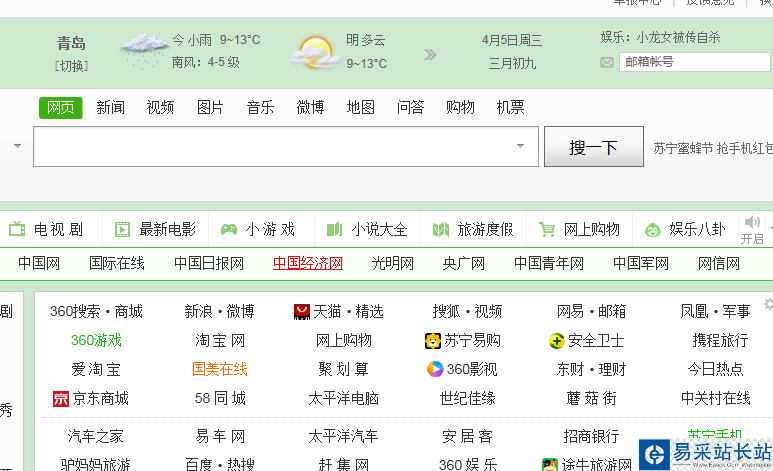Click the Suning logo beside 苏宁易购

click(x=433, y=341)
